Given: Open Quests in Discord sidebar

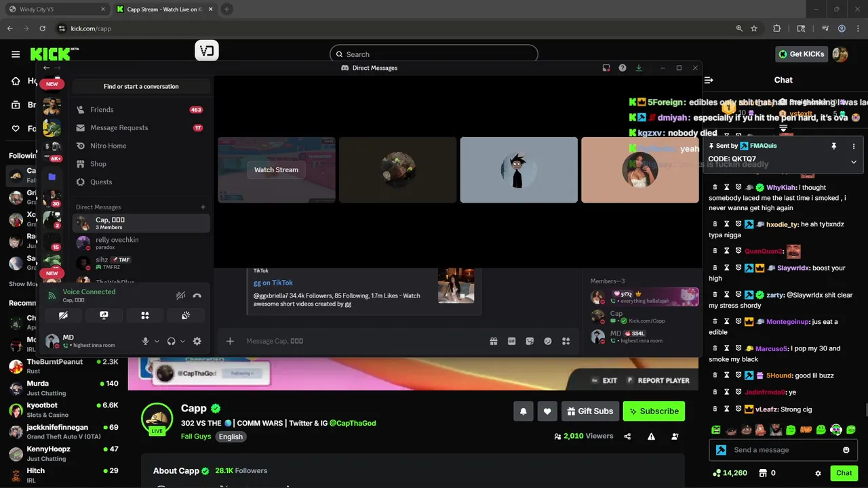Looking at the screenshot, I should (x=140, y=182).
